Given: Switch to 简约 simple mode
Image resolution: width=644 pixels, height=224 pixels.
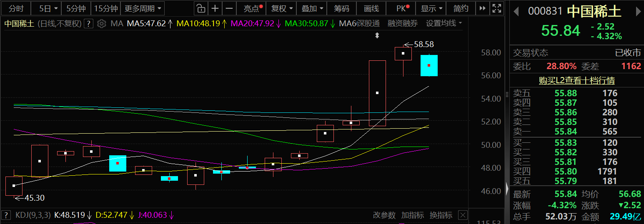Looking at the screenshot, I should click(x=461, y=8).
